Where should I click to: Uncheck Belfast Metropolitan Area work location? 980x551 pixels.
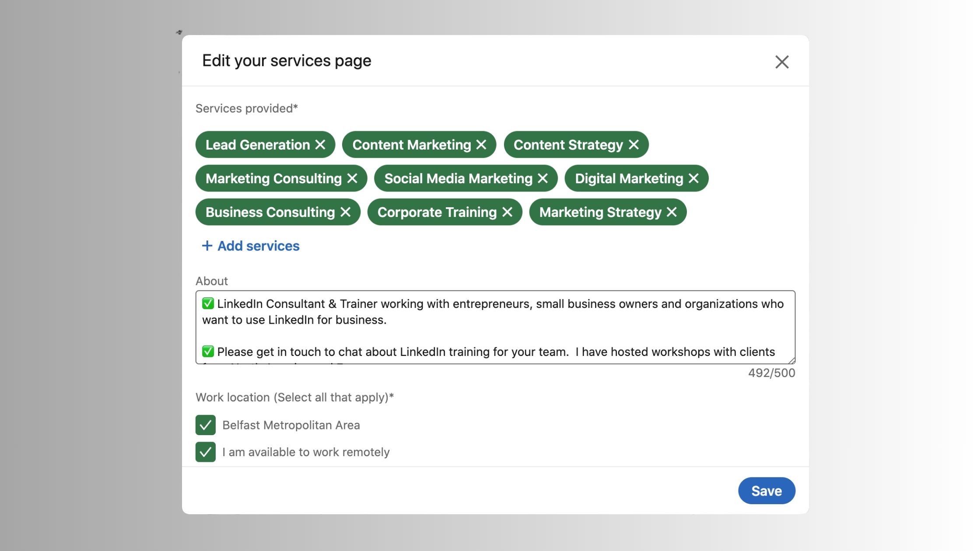pyautogui.click(x=206, y=425)
